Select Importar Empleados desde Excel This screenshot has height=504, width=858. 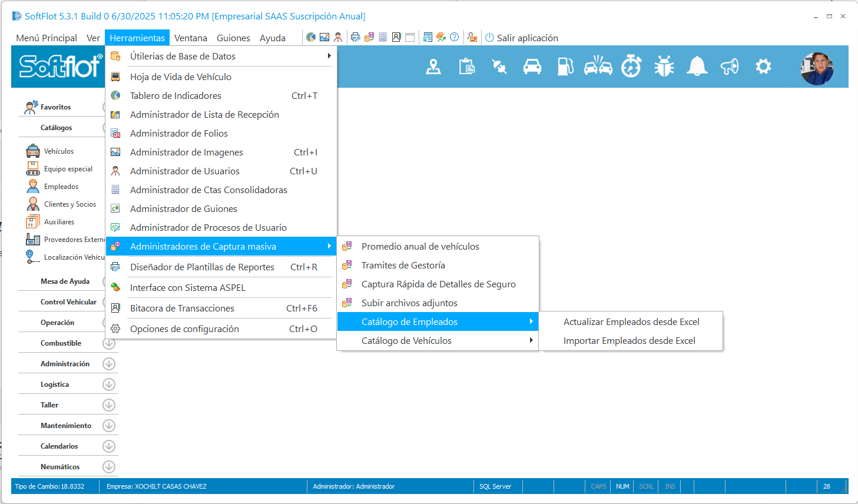(629, 341)
